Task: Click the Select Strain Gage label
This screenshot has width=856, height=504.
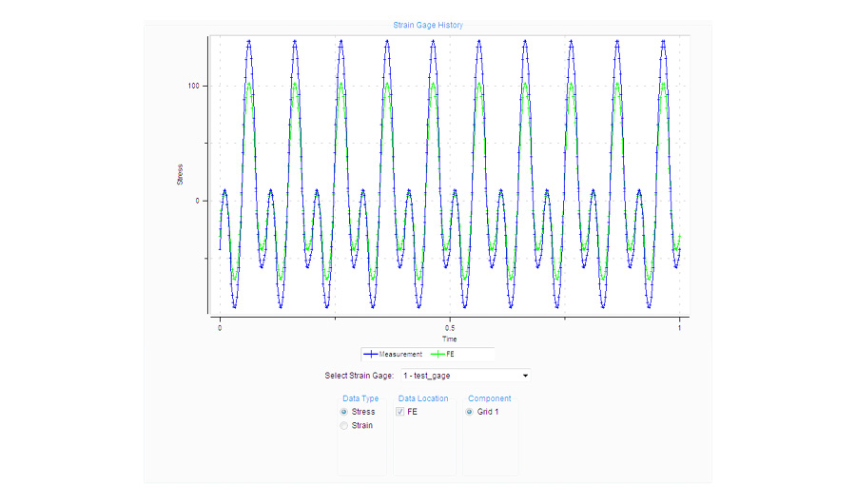Action: [x=360, y=376]
